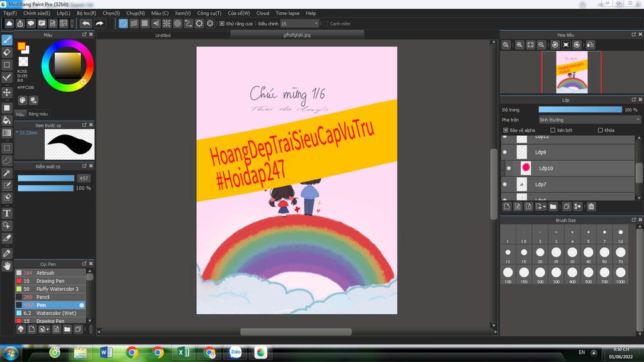Select the Airbrush brush
Image resolution: width=644 pixels, height=362 pixels.
click(50, 273)
